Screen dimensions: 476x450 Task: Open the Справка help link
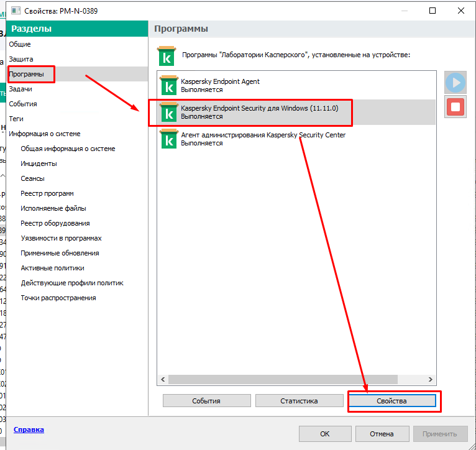pyautogui.click(x=29, y=429)
